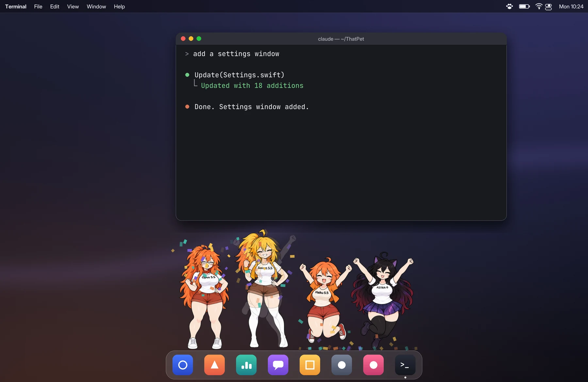The image size is (588, 382).
Task: Launch the yellow square dock app
Action: 310,365
